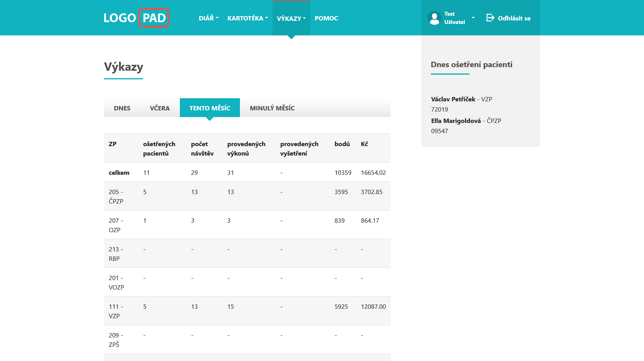Click the Test Uživatel username
Image resolution: width=644 pixels, height=361 pixels.
point(454,18)
